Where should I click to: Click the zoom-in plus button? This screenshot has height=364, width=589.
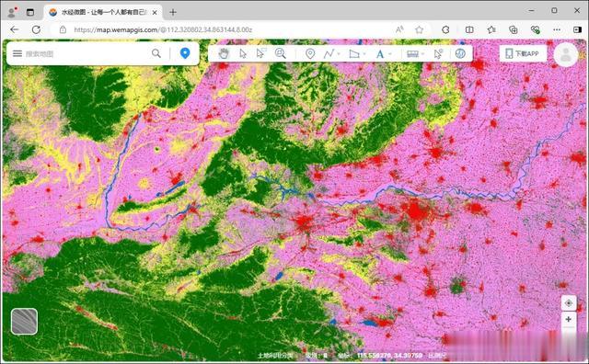[x=569, y=319]
